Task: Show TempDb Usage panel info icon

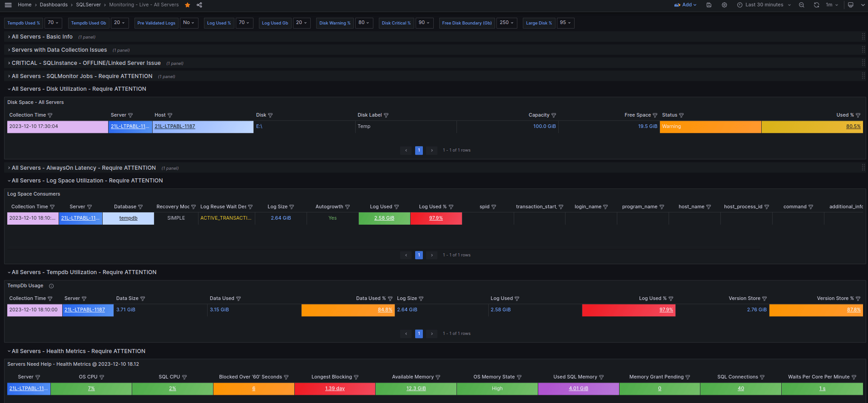Action: click(x=51, y=286)
